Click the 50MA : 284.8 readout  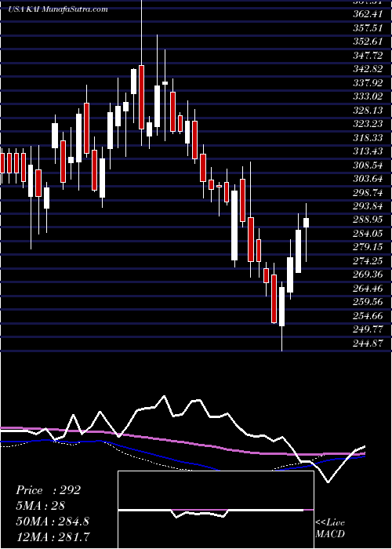point(53,522)
